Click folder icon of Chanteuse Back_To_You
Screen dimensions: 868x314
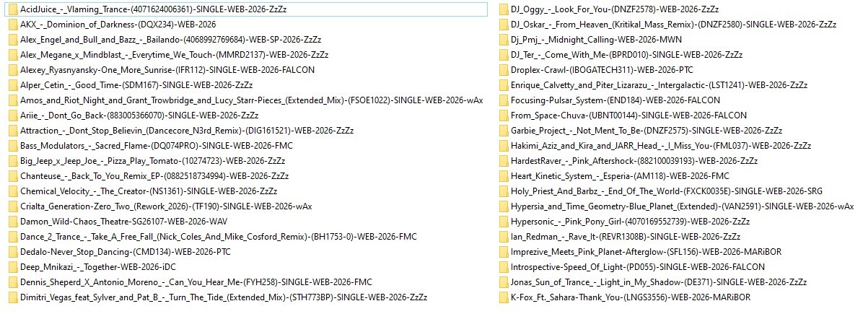(x=12, y=176)
